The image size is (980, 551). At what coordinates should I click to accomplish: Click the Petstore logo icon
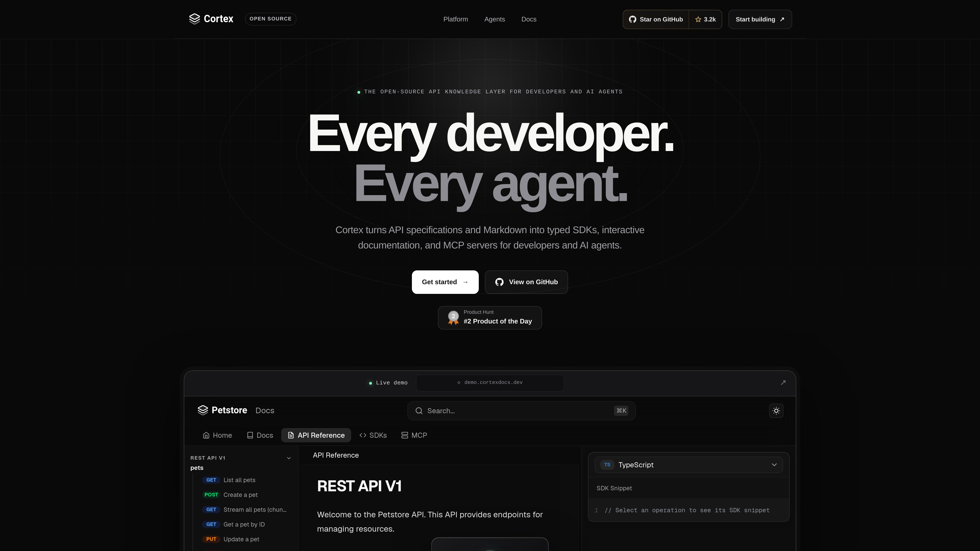(x=203, y=410)
